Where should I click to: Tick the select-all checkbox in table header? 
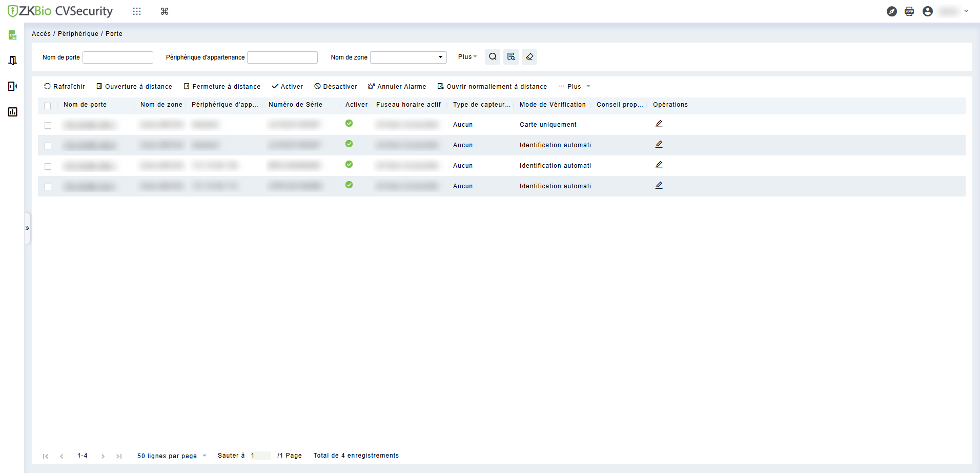(x=48, y=106)
